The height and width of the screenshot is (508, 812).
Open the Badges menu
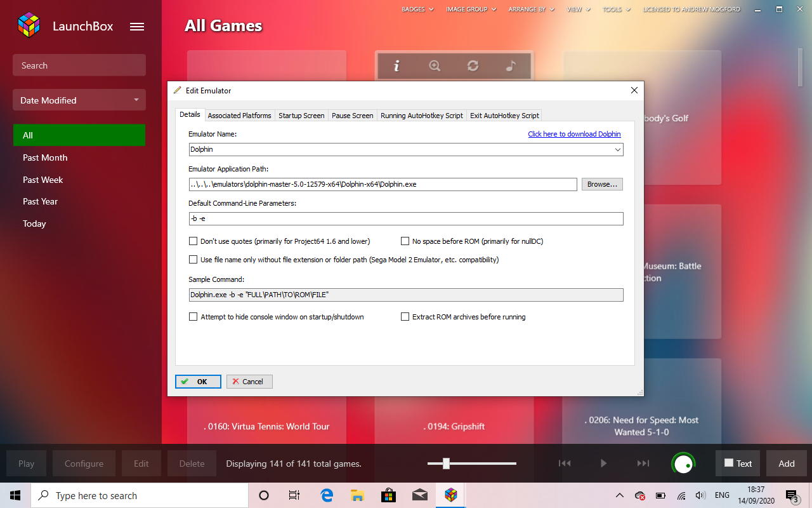pos(417,10)
